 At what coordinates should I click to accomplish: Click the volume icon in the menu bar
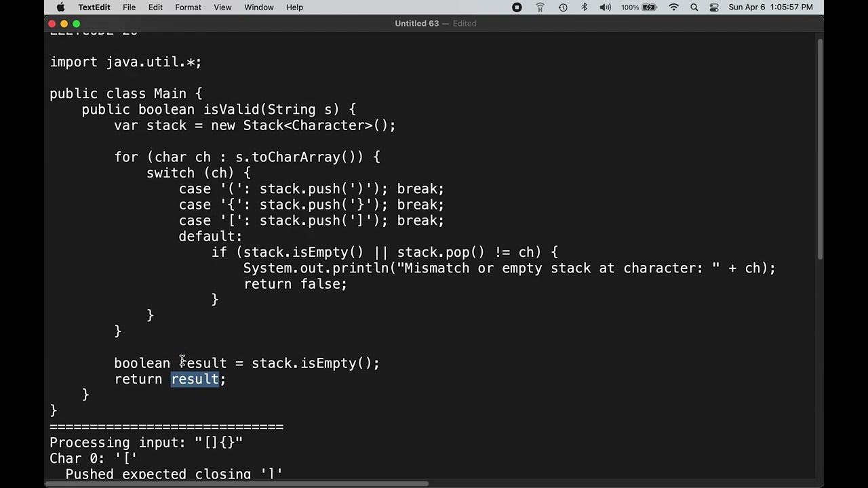(x=606, y=7)
